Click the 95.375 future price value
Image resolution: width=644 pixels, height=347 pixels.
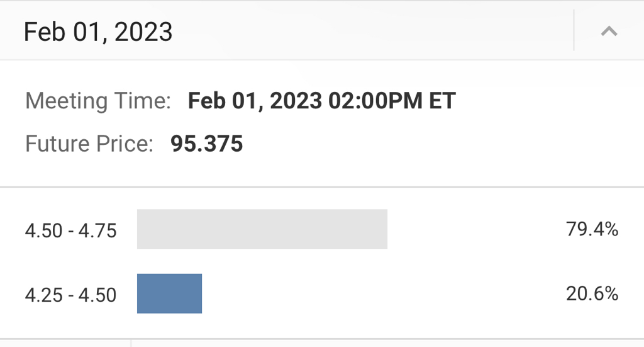(x=207, y=144)
